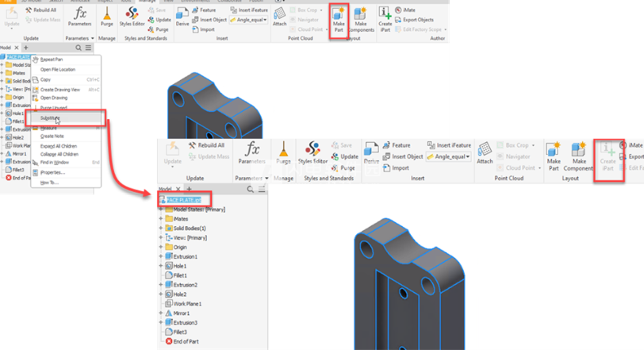The image size is (644, 350).
Task: Choose Open File Location from context menu
Action: pos(66,69)
